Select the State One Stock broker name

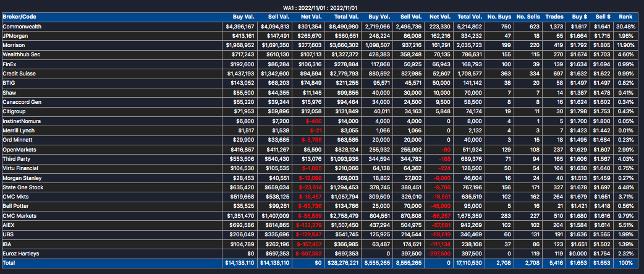[23, 187]
